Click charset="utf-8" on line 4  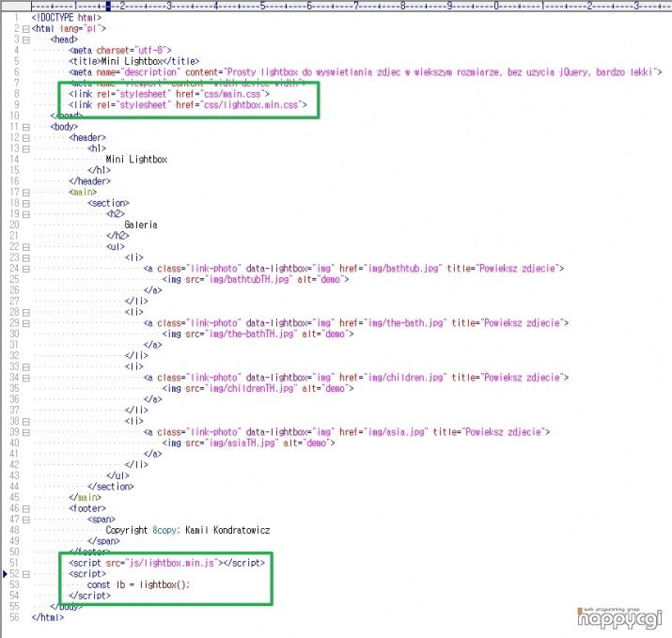(x=132, y=51)
